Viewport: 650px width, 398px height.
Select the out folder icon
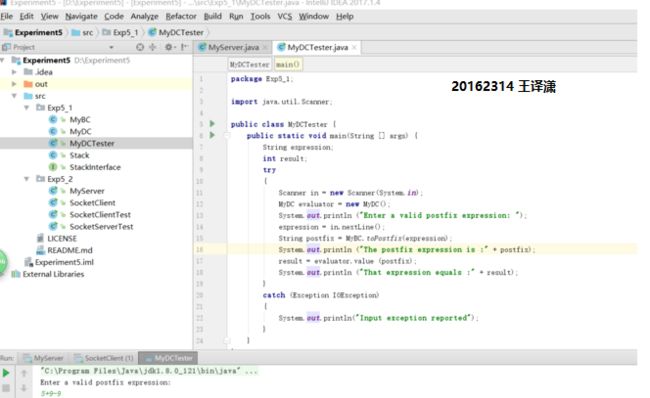pyautogui.click(x=28, y=84)
